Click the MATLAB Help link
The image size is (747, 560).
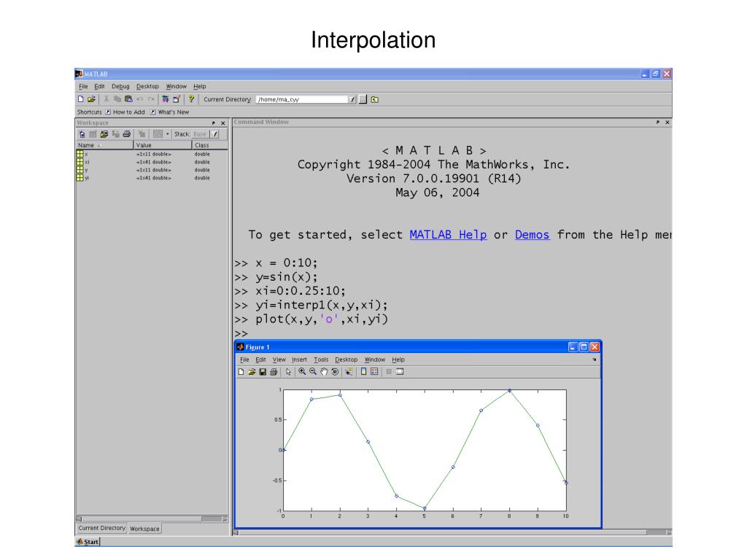[x=449, y=235]
